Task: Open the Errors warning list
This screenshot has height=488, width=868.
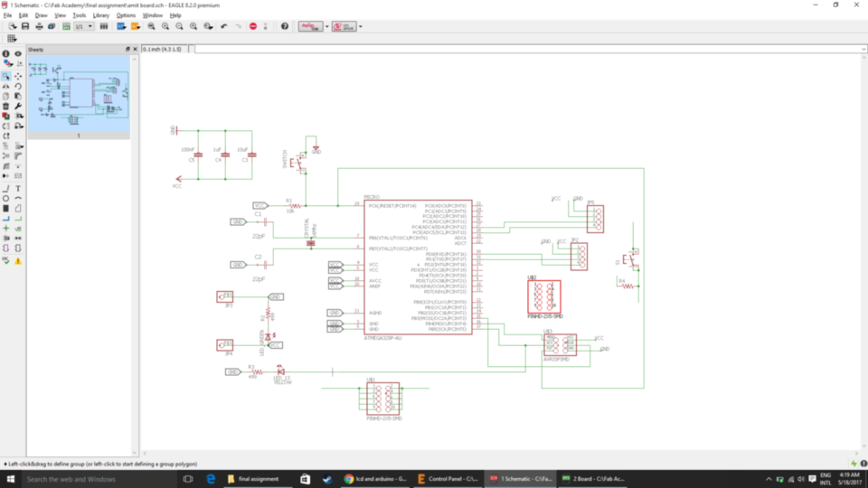Action: [x=18, y=260]
